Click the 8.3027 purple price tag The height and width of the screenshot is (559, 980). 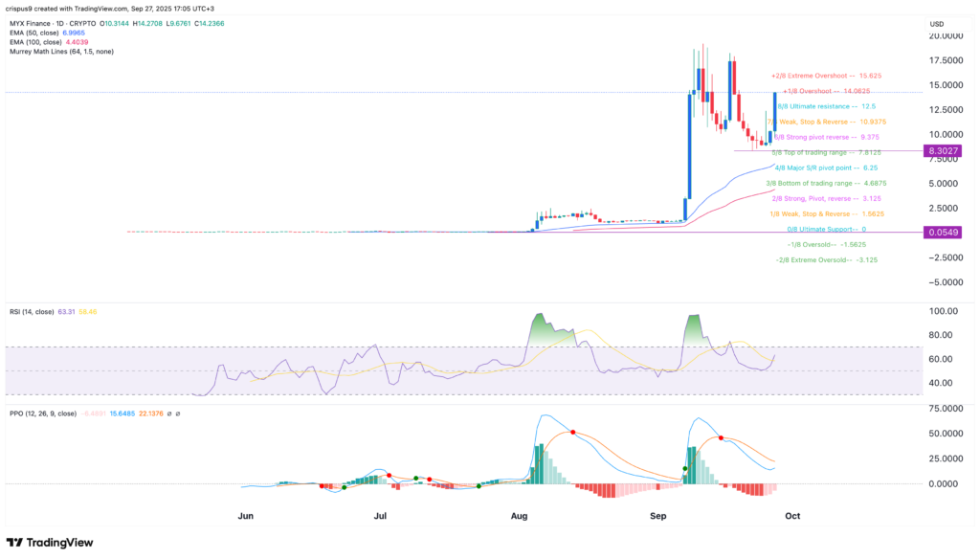943,150
